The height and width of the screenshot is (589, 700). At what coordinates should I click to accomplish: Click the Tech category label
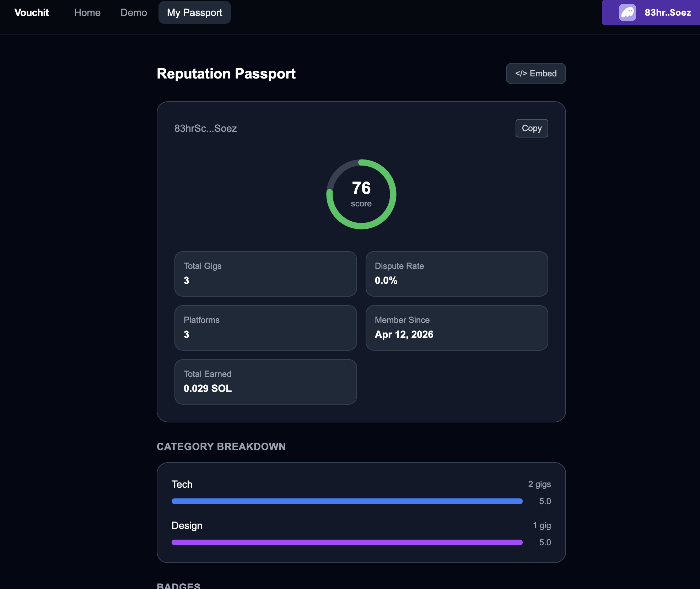182,484
